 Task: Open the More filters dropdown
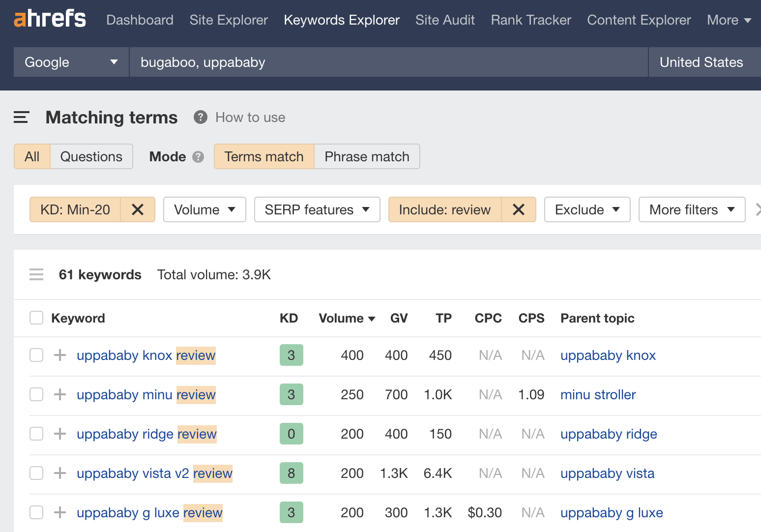[691, 209]
